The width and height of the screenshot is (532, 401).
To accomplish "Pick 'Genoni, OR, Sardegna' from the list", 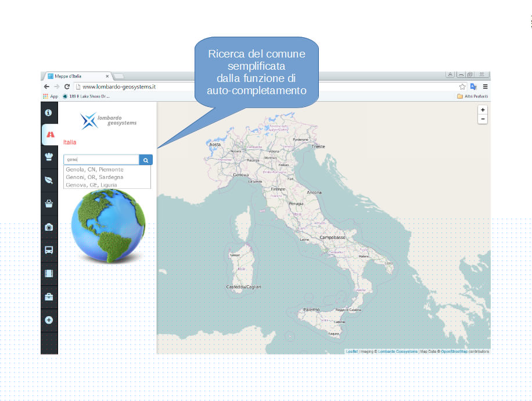I will pyautogui.click(x=94, y=177).
